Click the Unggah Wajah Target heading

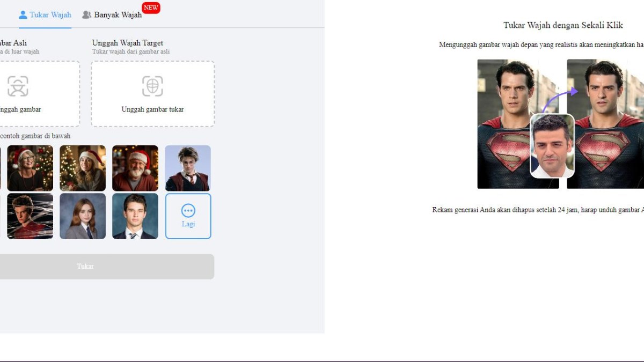(128, 43)
